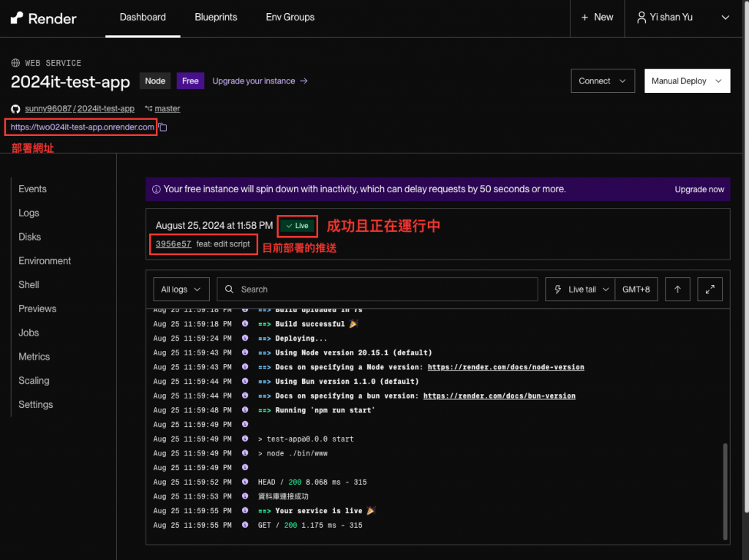Screen dimensions: 749x560
Task: Expand logs to fullscreen
Action: [x=710, y=290]
